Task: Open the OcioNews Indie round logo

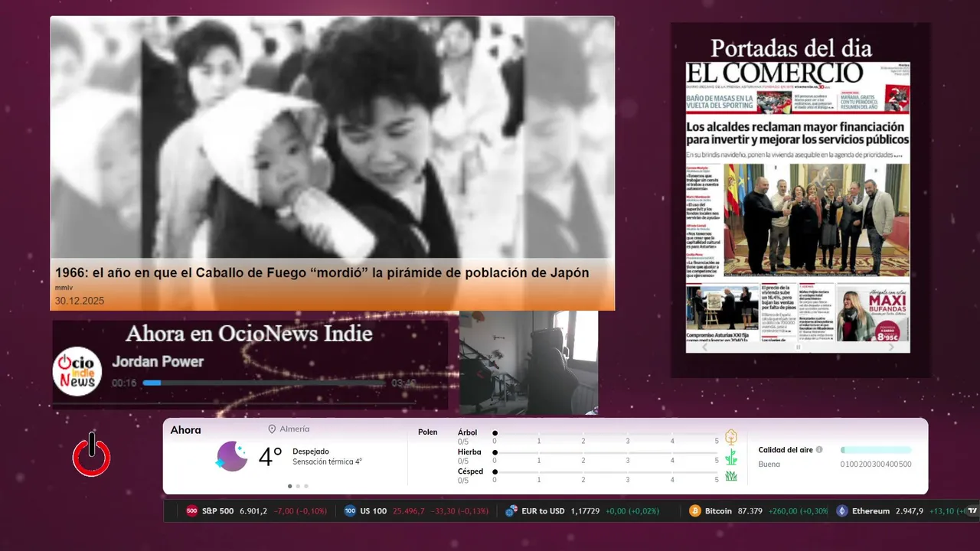Action: 77,371
